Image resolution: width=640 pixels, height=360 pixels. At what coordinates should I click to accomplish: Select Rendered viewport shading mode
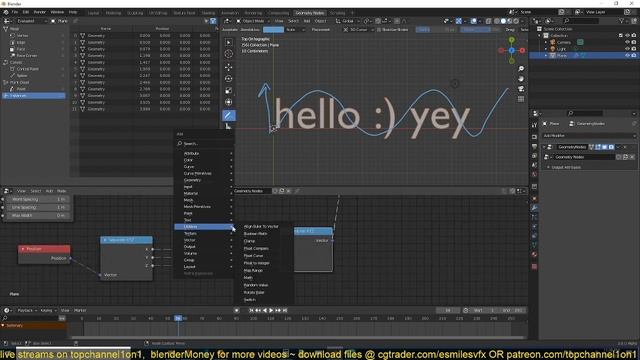tap(516, 21)
